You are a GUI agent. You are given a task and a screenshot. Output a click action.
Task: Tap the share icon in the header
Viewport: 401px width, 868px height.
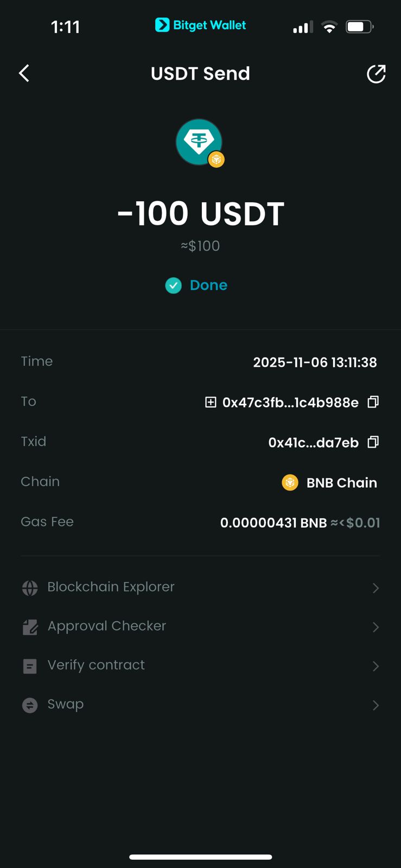click(x=376, y=74)
